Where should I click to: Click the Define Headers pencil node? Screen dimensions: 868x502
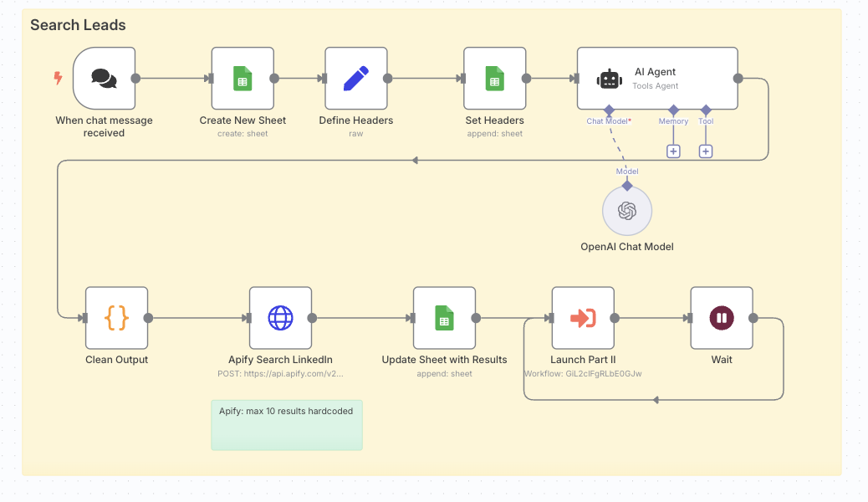point(356,79)
